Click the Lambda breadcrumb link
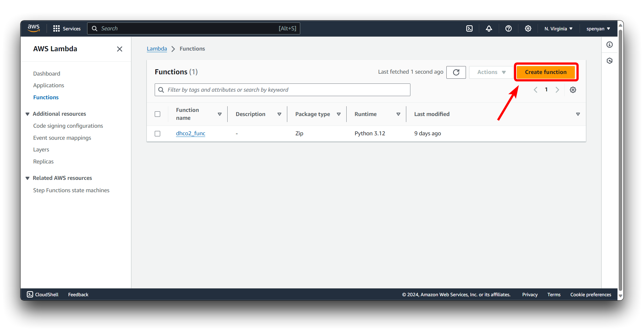Image resolution: width=644 pixels, height=331 pixels. point(157,49)
